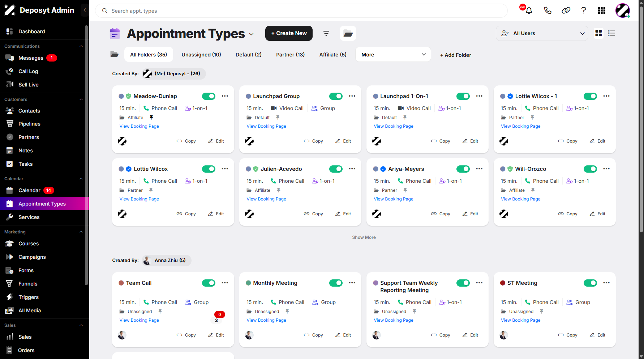Open the help question mark icon
Viewport: 644px width, 359px height.
pos(584,10)
